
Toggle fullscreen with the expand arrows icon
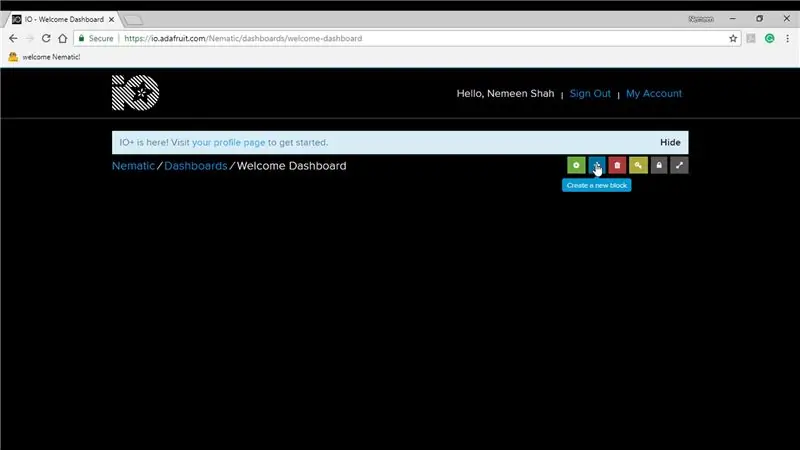click(x=679, y=165)
